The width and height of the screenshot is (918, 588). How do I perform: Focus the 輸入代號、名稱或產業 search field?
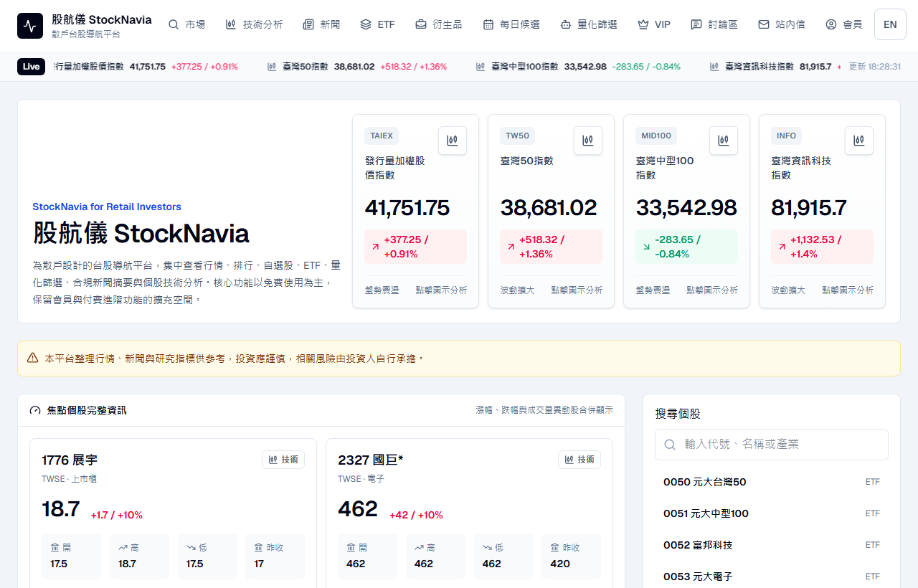[772, 445]
